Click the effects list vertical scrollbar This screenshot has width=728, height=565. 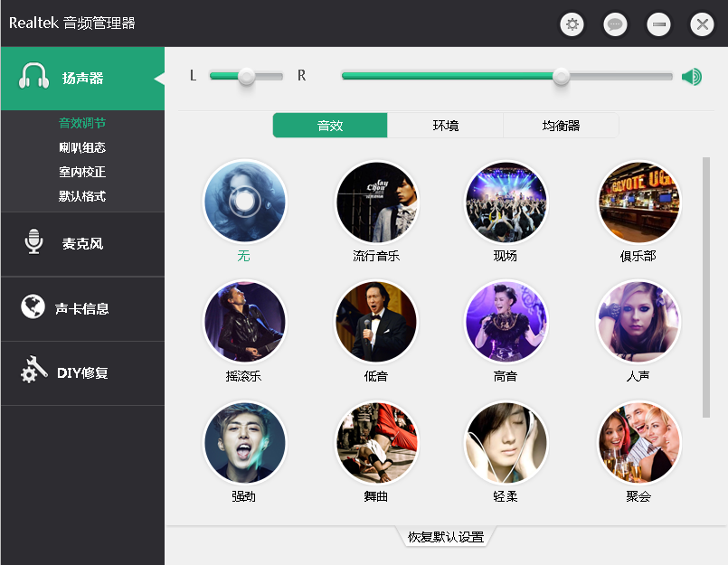pyautogui.click(x=706, y=287)
